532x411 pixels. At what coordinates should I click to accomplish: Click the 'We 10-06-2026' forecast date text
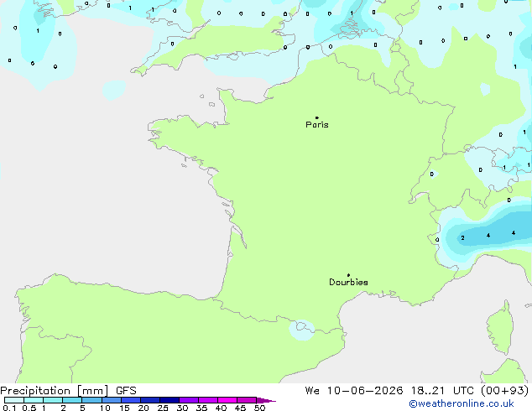(x=354, y=391)
